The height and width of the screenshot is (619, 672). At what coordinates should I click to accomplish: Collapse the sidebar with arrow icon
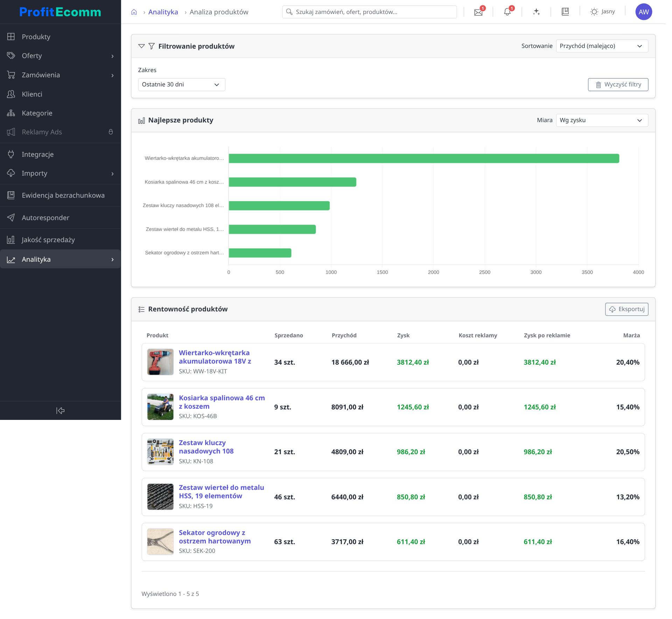[60, 410]
